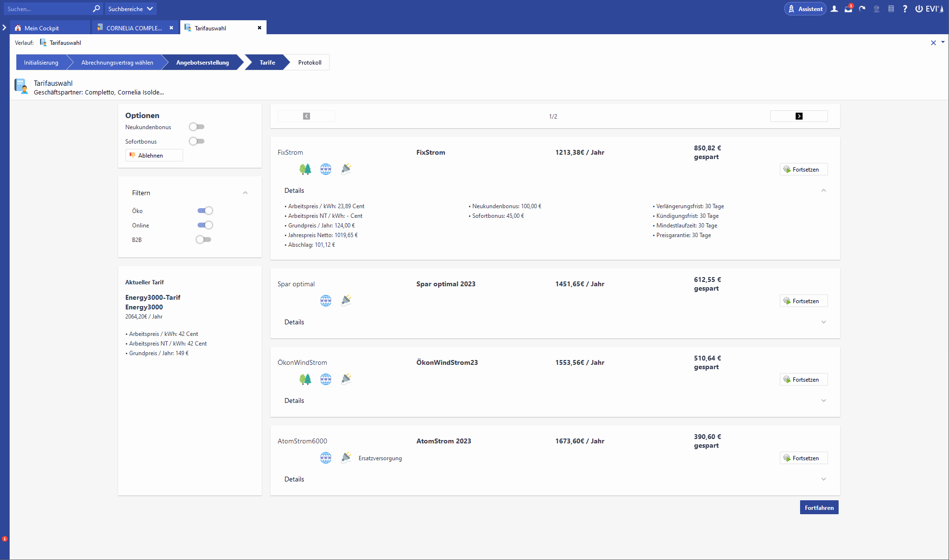Go to next tariff page arrow
The height and width of the screenshot is (560, 949).
pyautogui.click(x=799, y=116)
